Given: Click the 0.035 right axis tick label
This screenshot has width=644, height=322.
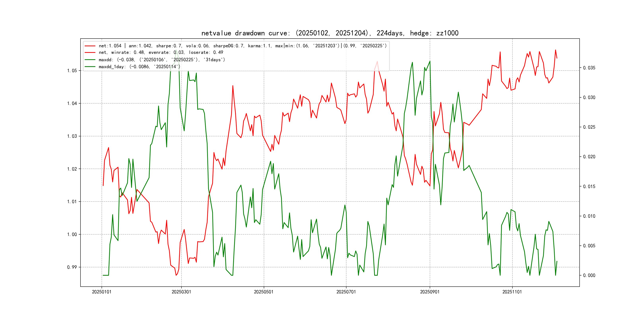Looking at the screenshot, I should pos(589,68).
